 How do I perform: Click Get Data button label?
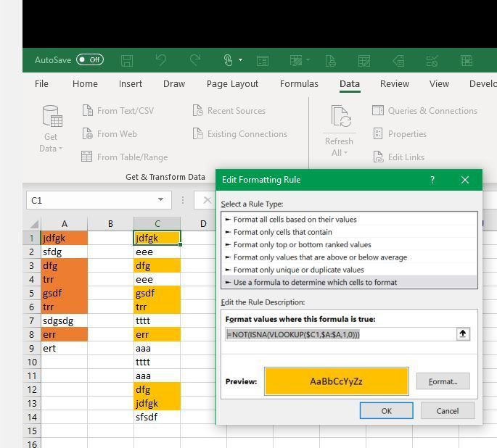pos(51,143)
